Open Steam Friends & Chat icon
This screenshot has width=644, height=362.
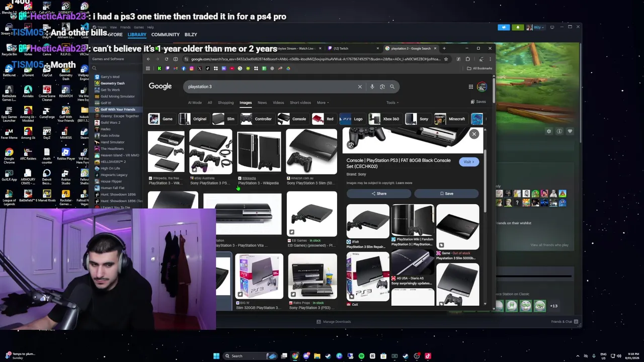pos(576,322)
